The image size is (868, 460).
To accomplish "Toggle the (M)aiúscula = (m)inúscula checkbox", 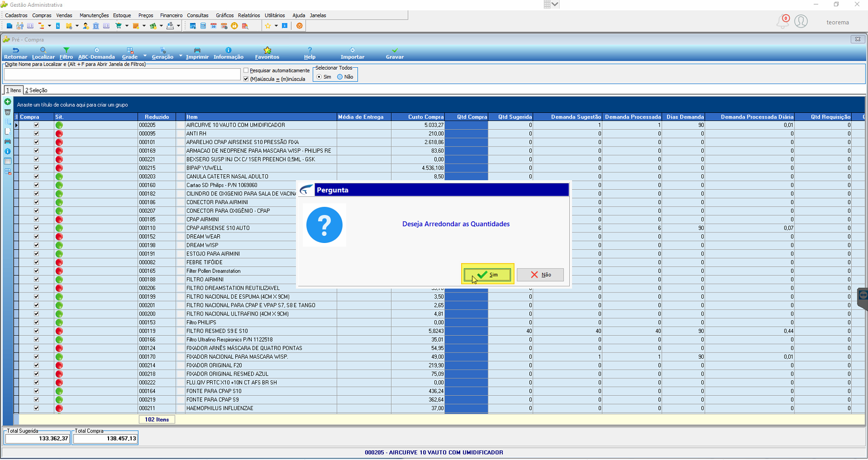I will pyautogui.click(x=246, y=79).
